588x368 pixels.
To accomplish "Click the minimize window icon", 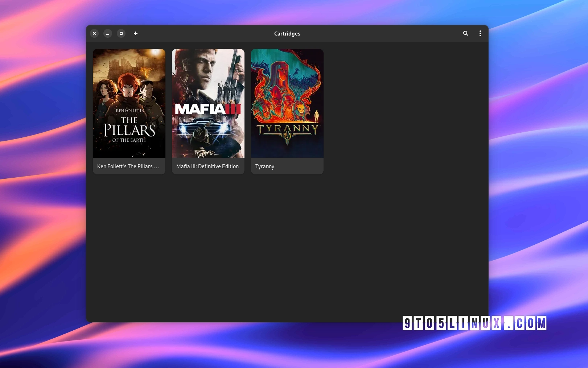I will (108, 33).
